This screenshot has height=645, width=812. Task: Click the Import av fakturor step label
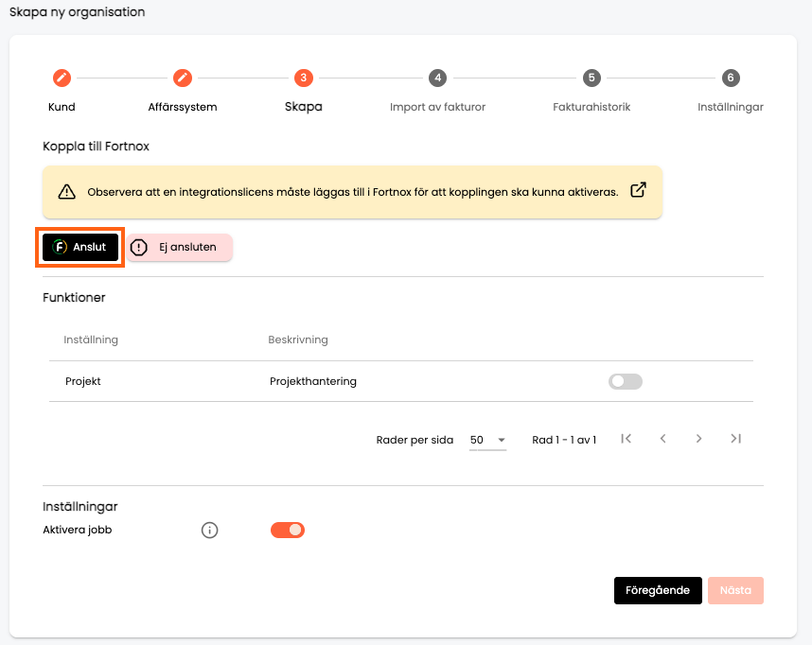(x=437, y=107)
